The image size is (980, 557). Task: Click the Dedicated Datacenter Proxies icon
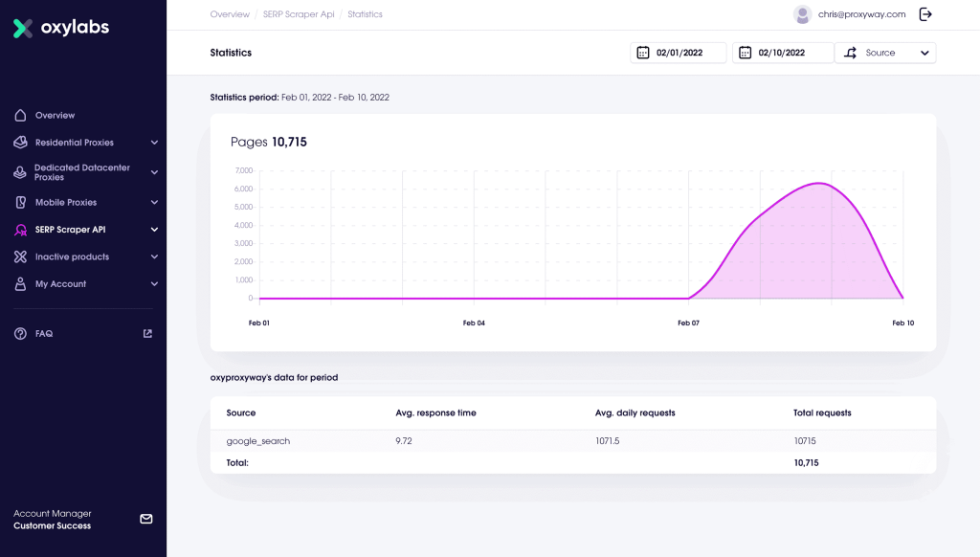21,172
